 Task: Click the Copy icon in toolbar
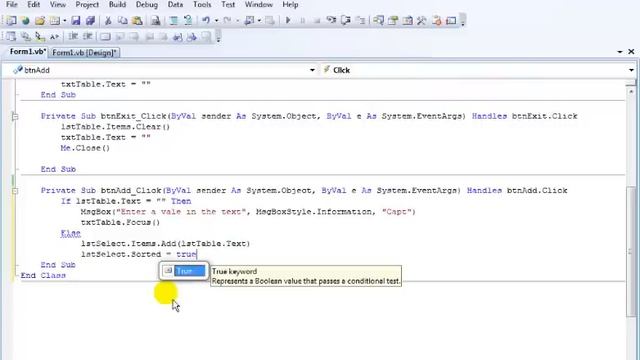click(x=122, y=20)
